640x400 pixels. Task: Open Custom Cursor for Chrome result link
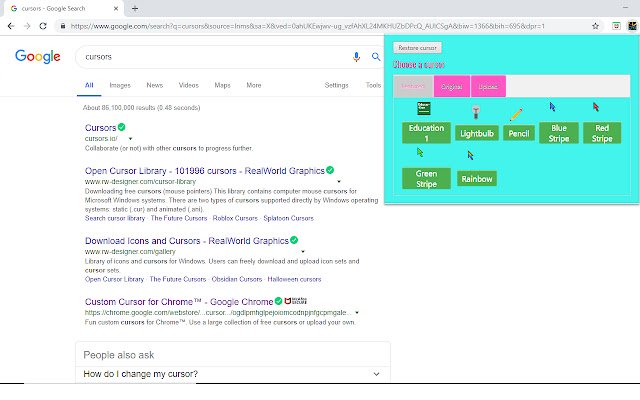179,302
